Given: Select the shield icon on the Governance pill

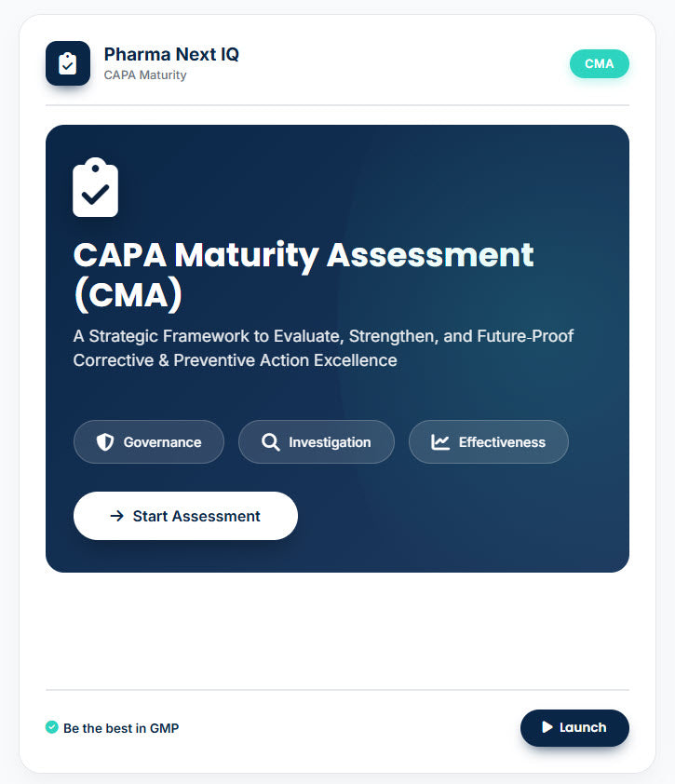Looking at the screenshot, I should (x=103, y=441).
